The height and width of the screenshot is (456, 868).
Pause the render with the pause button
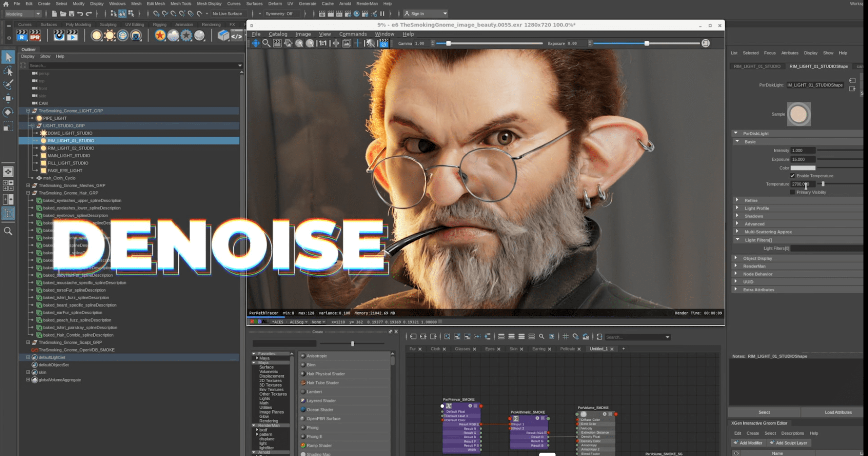click(382, 14)
